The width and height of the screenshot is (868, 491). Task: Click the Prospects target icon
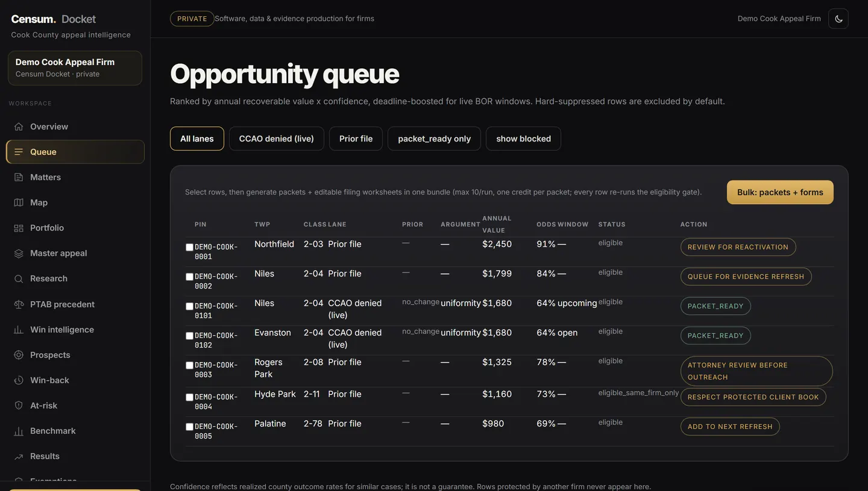point(19,355)
